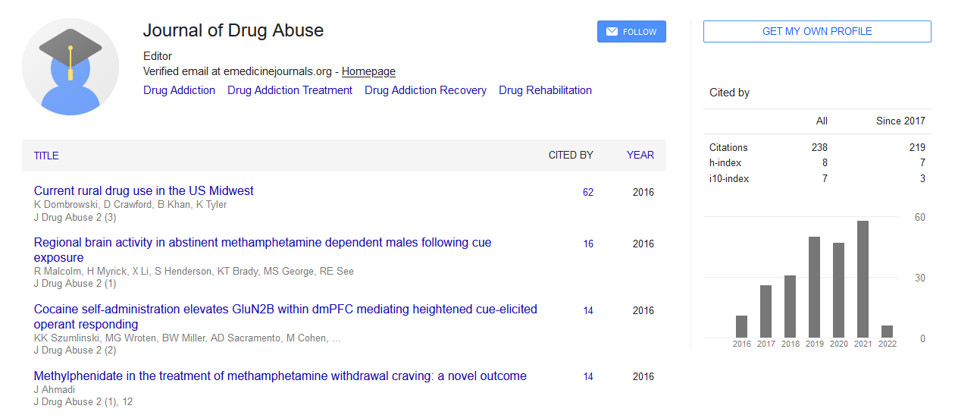Open the Drug Addiction Recovery tag
Viewport: 980px width, 415px height.
pos(425,90)
